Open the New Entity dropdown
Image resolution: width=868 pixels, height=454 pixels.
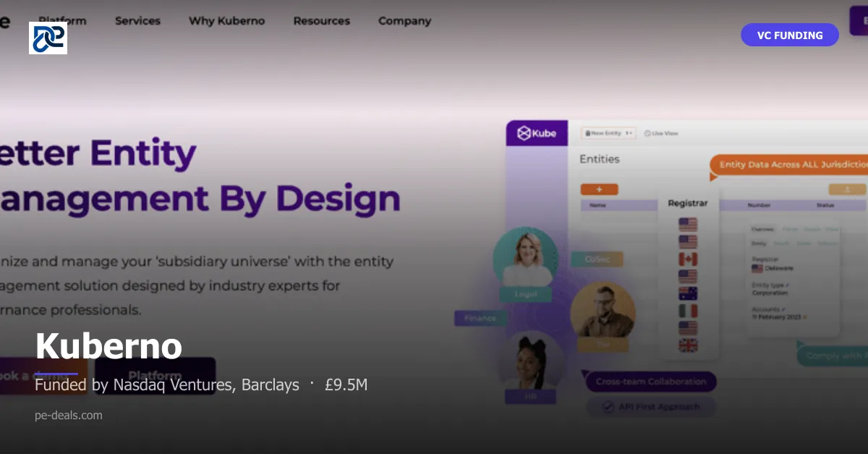click(608, 133)
